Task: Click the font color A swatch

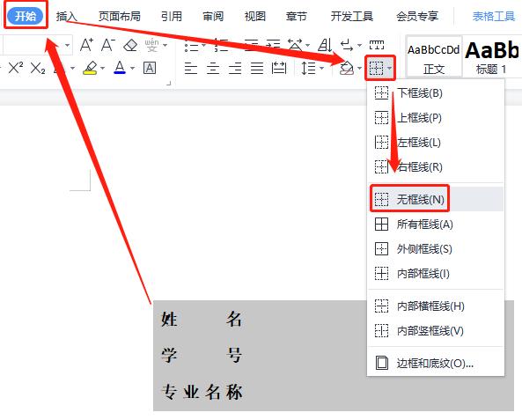Action: pyautogui.click(x=120, y=68)
